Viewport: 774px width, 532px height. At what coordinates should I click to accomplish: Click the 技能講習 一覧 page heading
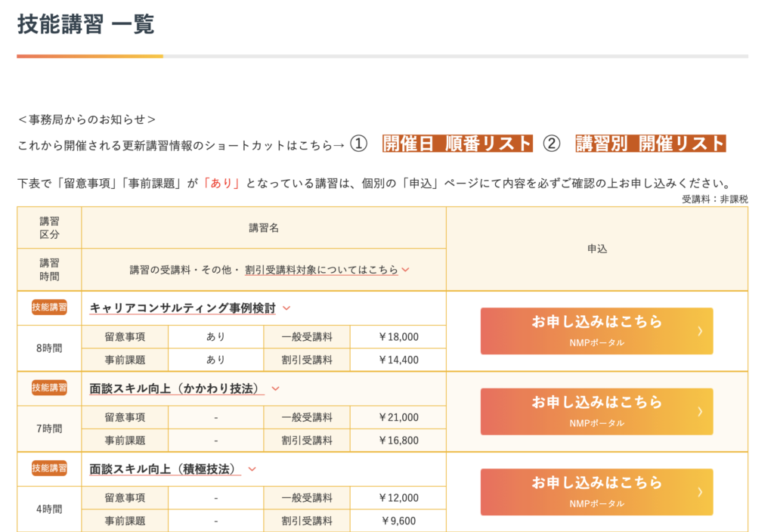(x=85, y=24)
